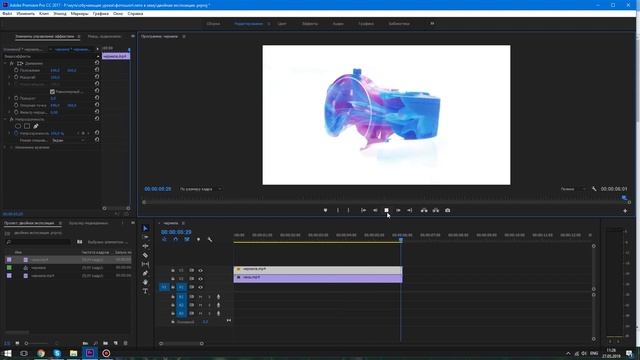
Task: Open the Окно menu
Action: point(118,13)
